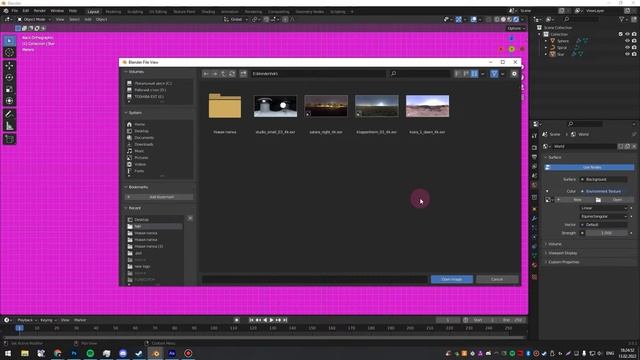Disable Sphere in renders camera icon

634,41
